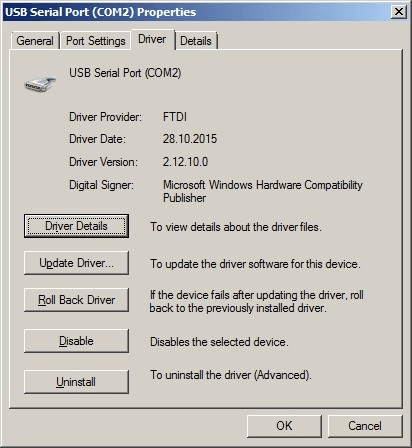Viewport: 412px width, 448px height.
Task: Click the Driver Provider label
Action: coord(105,117)
